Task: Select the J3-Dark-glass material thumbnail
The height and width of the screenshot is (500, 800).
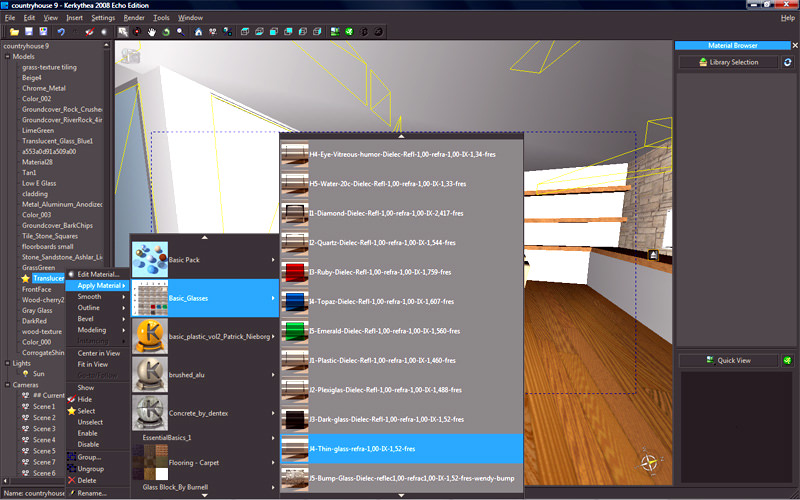Action: click(294, 419)
